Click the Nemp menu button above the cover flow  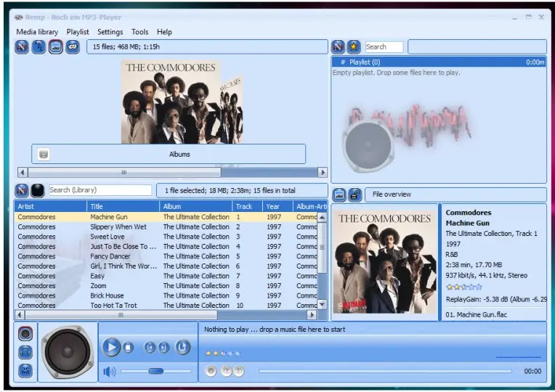coord(22,46)
